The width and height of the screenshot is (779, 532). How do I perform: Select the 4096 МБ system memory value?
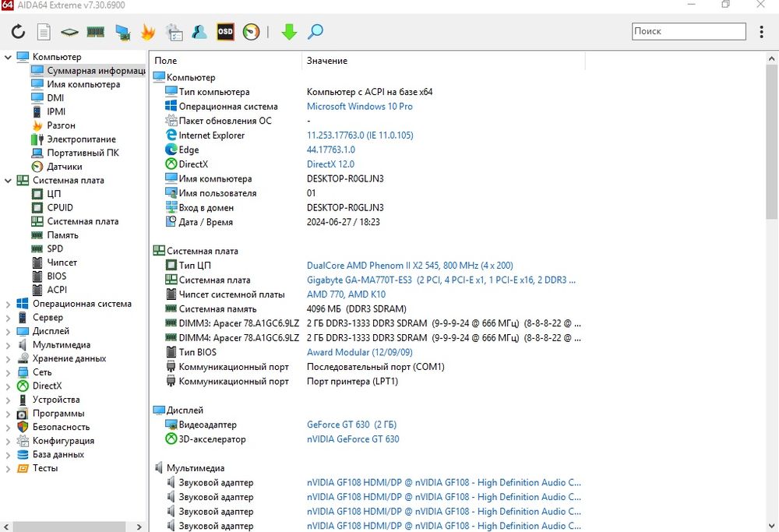tap(357, 308)
